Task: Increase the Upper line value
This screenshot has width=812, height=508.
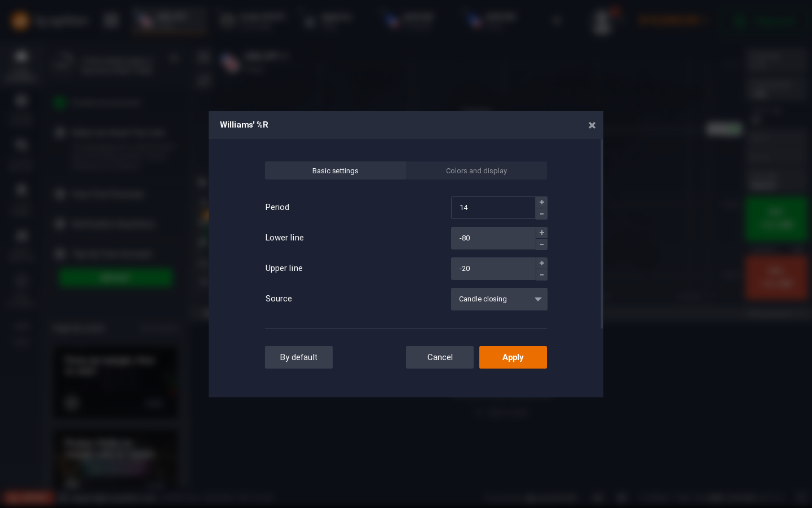Action: tap(542, 263)
